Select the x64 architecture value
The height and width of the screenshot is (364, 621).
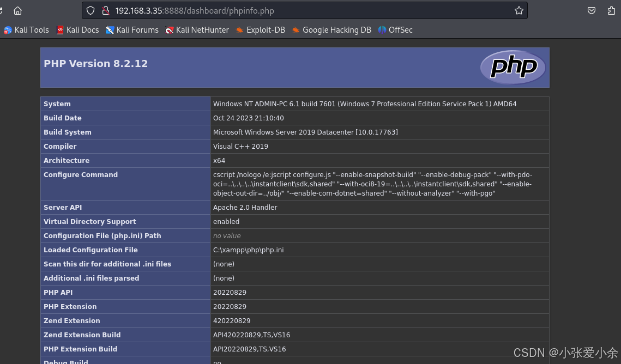click(219, 161)
